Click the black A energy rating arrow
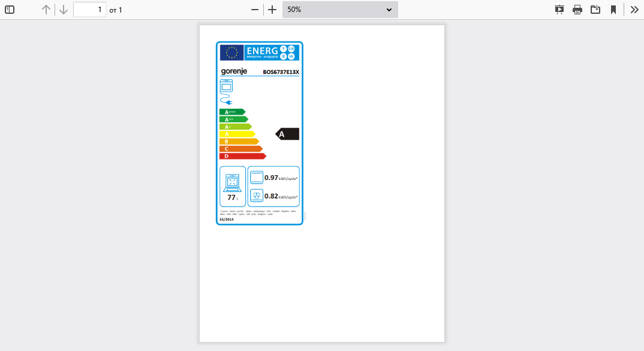Image resolution: width=644 pixels, height=351 pixels. pyautogui.click(x=287, y=134)
